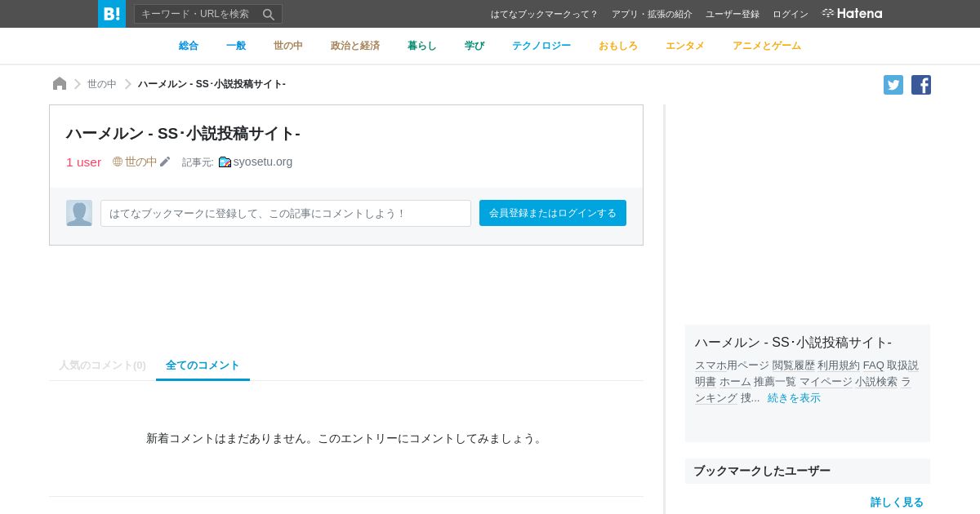Share this entry on Facebook

[x=921, y=85]
